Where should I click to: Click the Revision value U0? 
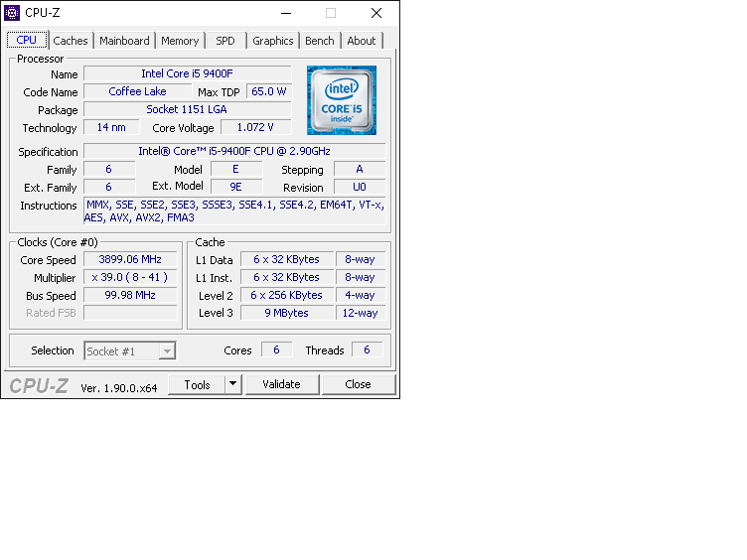tap(360, 187)
